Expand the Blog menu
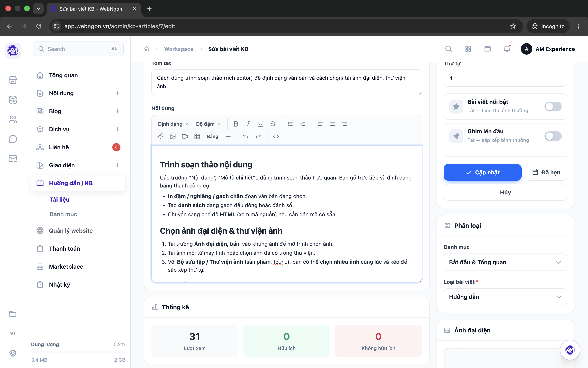Image resolution: width=588 pixels, height=368 pixels. pos(118,111)
